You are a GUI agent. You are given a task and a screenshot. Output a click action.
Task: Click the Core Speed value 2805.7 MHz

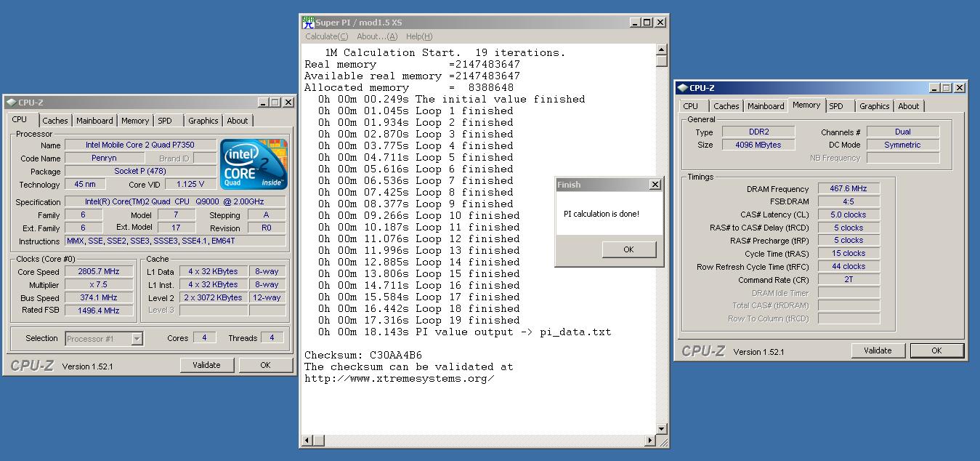pyautogui.click(x=99, y=271)
